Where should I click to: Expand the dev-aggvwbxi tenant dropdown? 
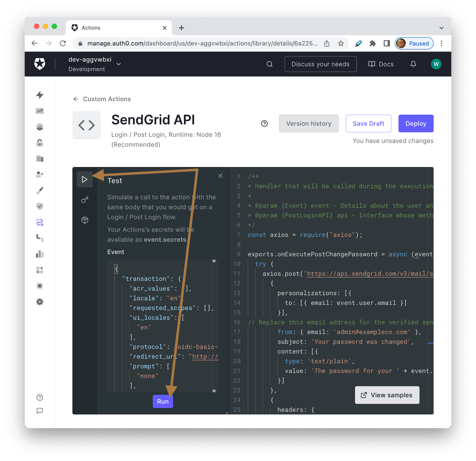pos(118,64)
